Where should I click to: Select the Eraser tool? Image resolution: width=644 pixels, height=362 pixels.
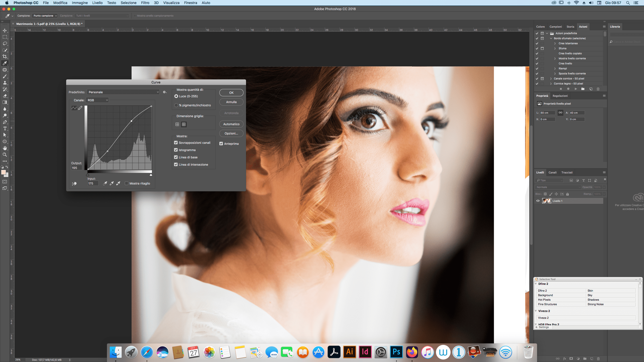(x=5, y=96)
